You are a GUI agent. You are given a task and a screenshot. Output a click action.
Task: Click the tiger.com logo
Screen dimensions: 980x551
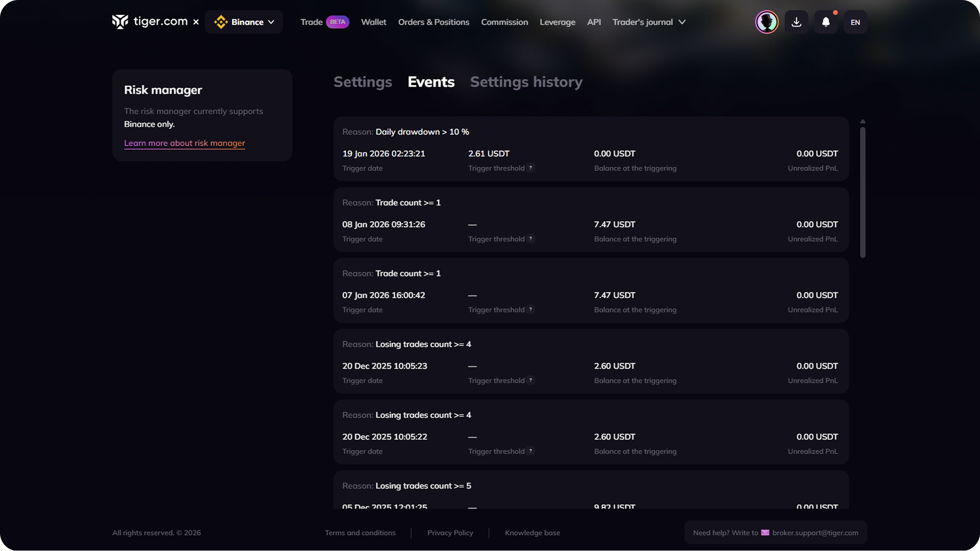click(x=150, y=21)
